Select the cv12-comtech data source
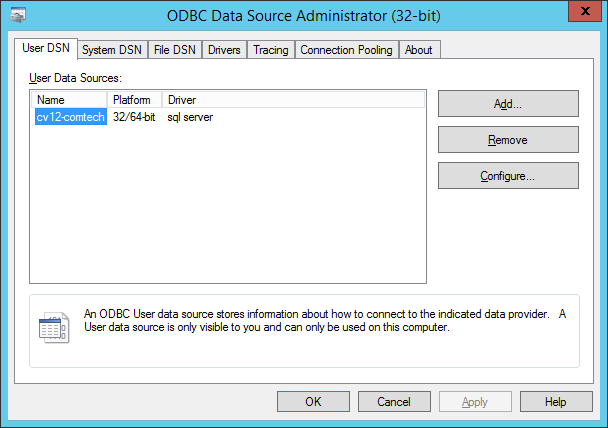 [71, 117]
